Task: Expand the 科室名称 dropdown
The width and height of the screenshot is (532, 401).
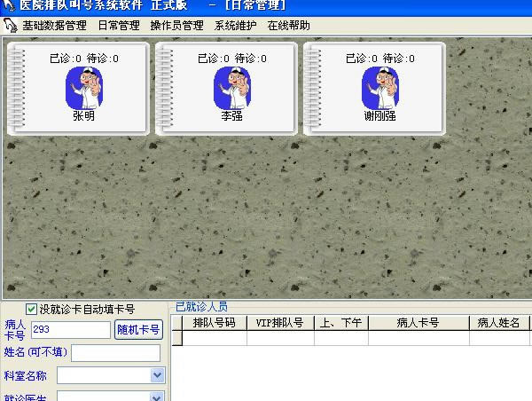Action: 157,375
